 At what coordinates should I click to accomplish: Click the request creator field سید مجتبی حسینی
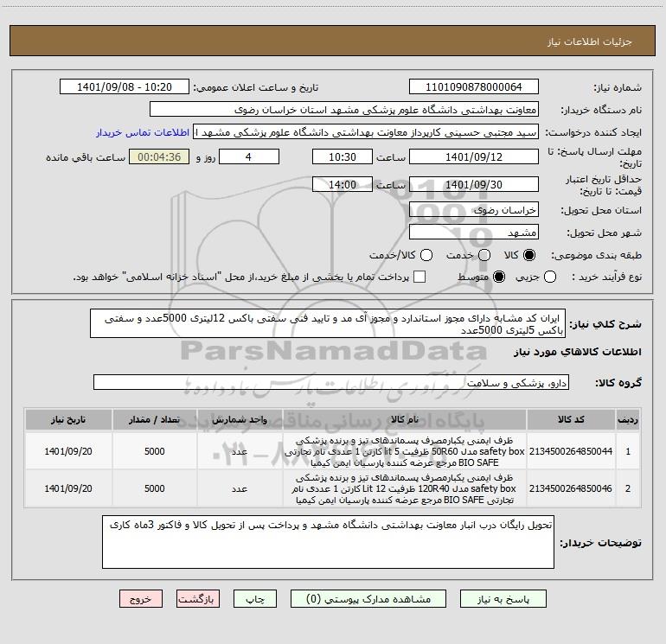(x=366, y=132)
